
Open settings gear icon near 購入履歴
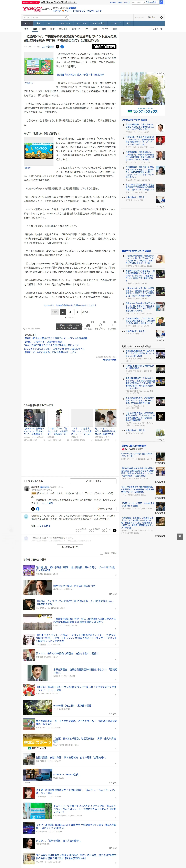click(161, 18)
